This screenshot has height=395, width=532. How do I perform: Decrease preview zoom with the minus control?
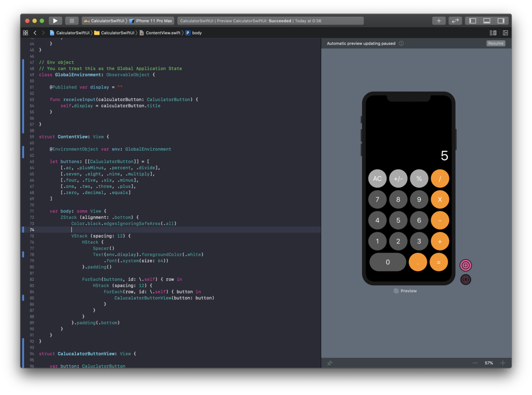pyautogui.click(x=475, y=363)
